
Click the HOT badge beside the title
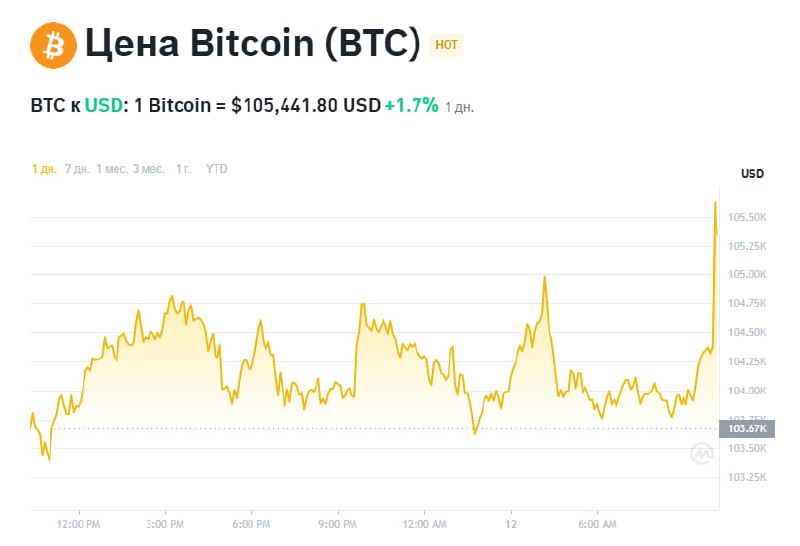[446, 45]
